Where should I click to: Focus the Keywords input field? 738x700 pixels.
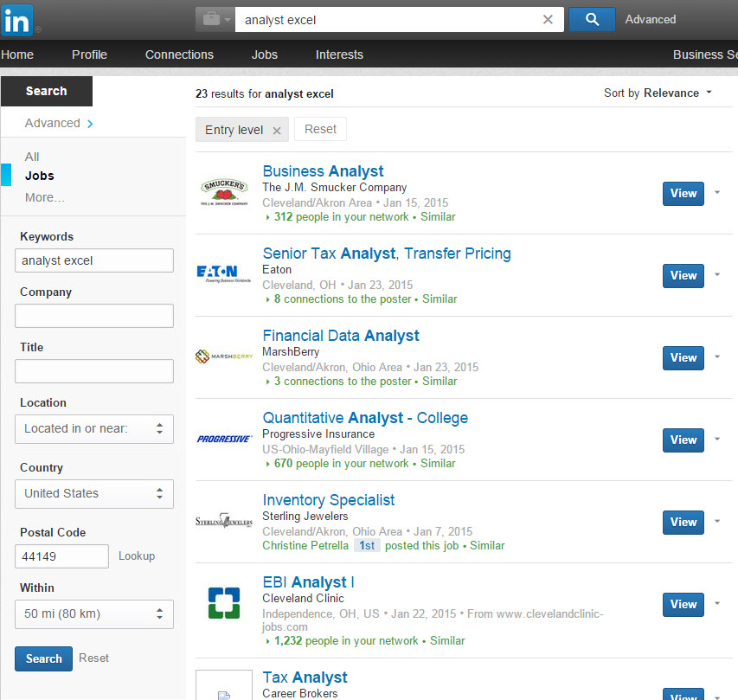94,260
